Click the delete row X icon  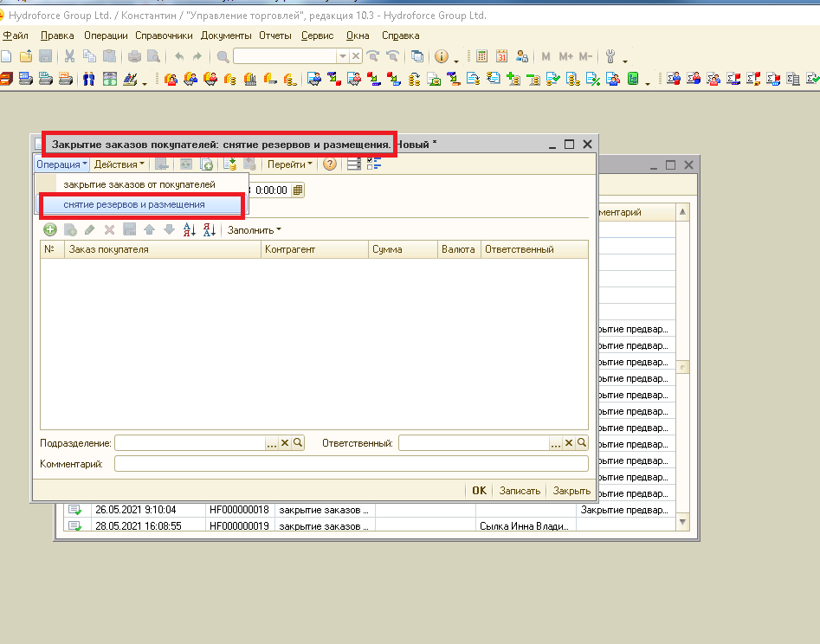point(109,229)
